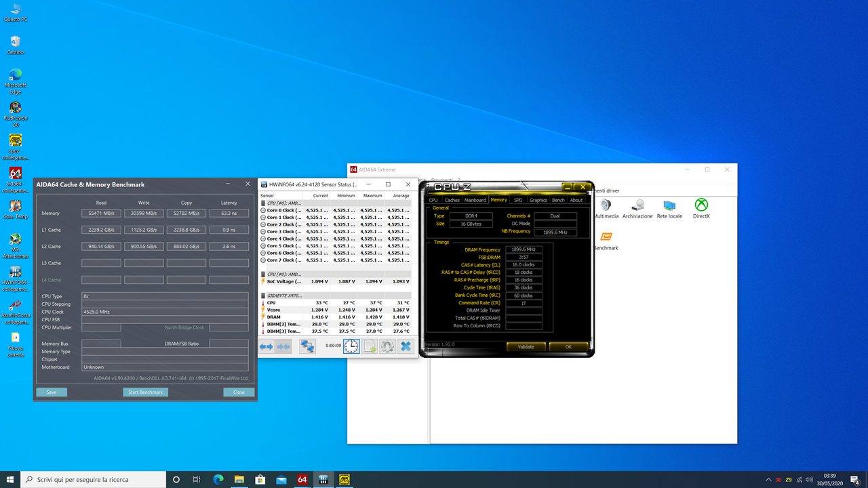Click the network monitoring icon in HWiNFO64
The height and width of the screenshot is (488, 868).
point(307,346)
